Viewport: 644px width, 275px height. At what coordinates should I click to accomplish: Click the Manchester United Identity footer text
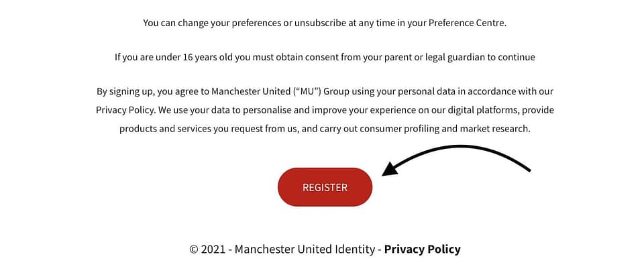305,249
